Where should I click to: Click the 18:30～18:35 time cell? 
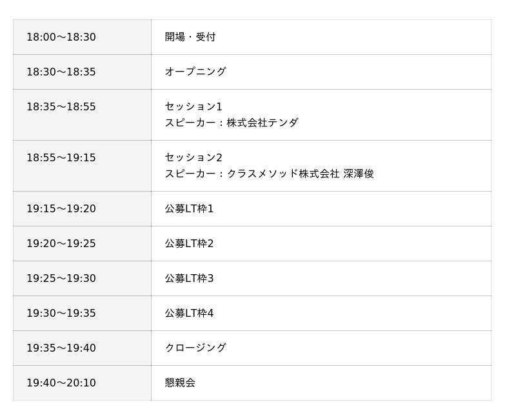pyautogui.click(x=61, y=72)
